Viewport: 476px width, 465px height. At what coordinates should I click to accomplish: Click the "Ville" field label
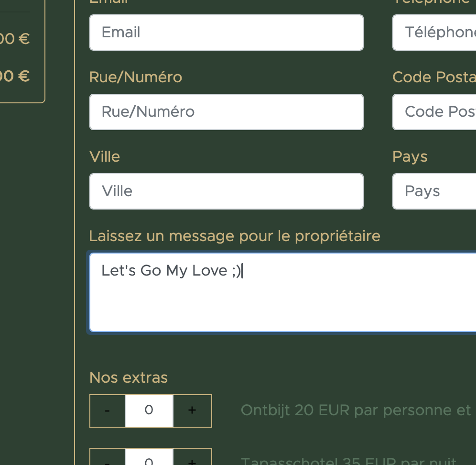pos(105,156)
